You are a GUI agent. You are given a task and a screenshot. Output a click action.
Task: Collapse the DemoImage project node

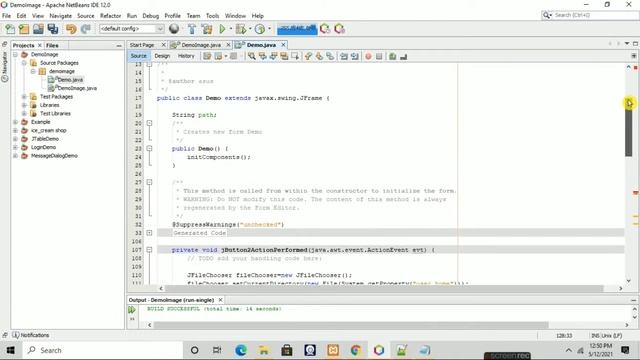click(x=16, y=54)
